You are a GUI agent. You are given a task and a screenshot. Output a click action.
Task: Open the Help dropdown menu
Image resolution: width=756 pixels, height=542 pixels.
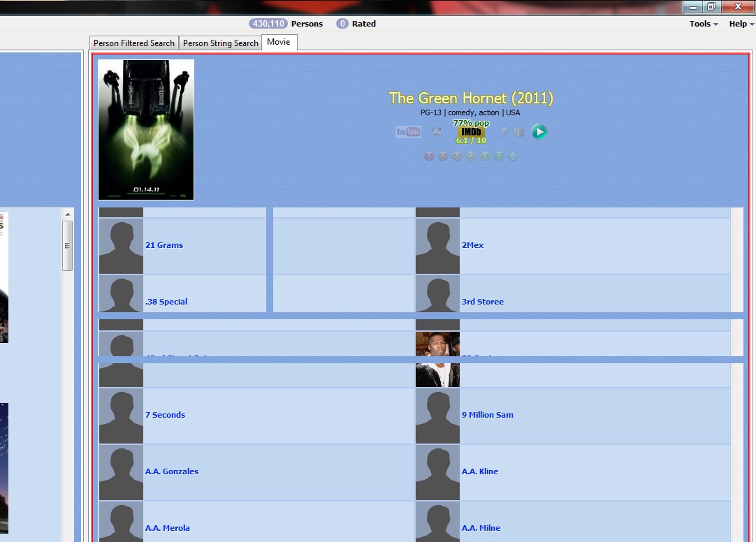(741, 24)
